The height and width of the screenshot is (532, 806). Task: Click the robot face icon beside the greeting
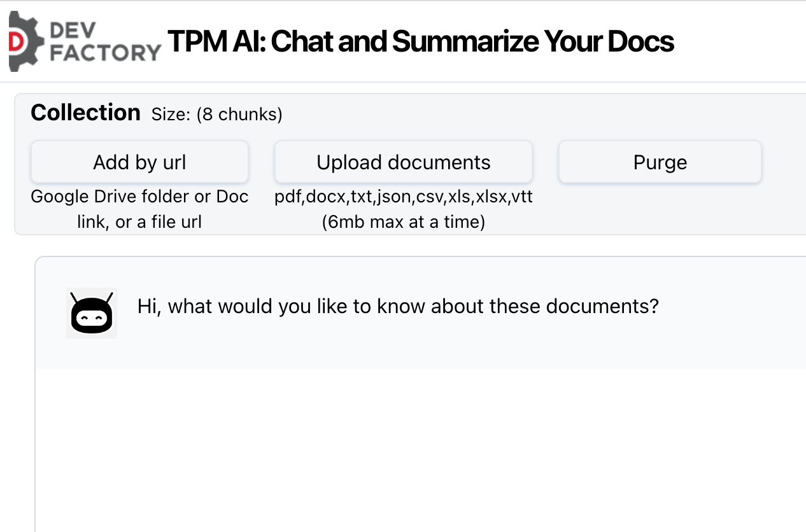pos(92,312)
